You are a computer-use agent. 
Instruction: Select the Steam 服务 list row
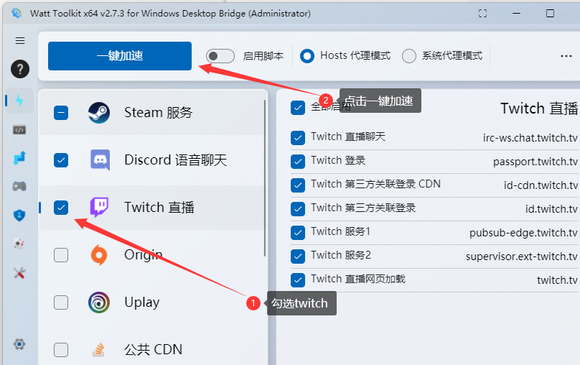152,112
